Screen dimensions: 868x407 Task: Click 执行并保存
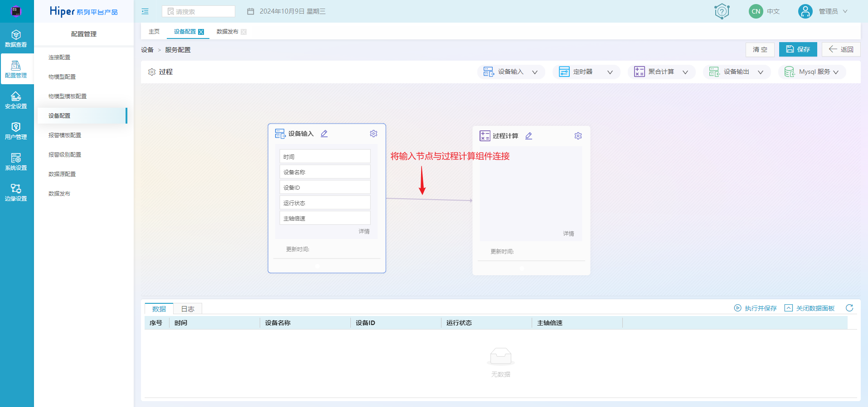(755, 308)
